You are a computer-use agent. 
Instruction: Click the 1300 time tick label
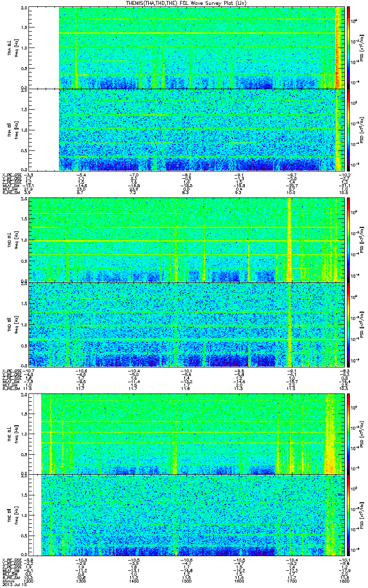81,581
